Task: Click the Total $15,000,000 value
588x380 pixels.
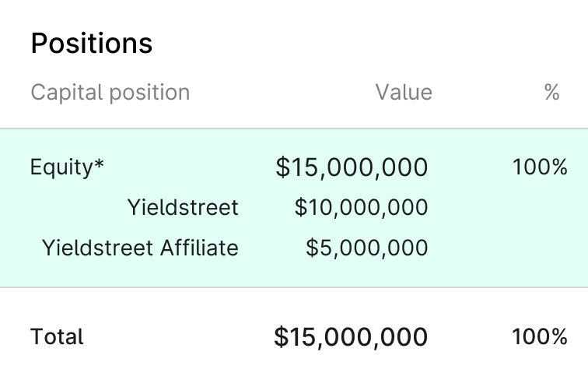Action: pyautogui.click(x=351, y=337)
